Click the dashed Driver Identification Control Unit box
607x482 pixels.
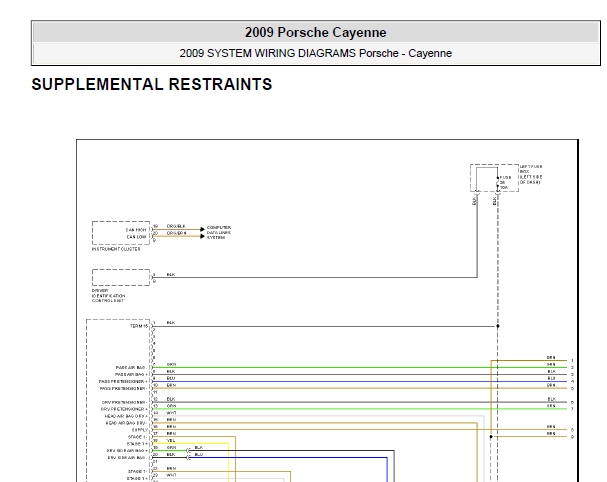click(x=121, y=278)
